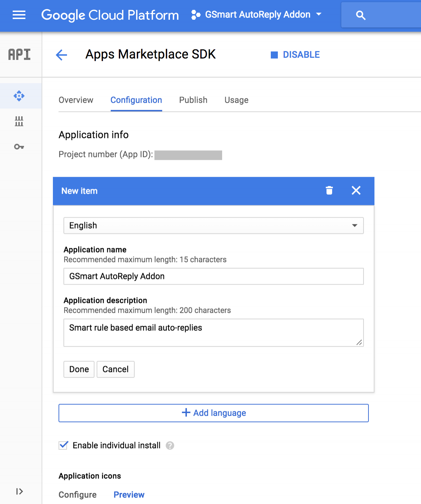The image size is (421, 504).
Task: Expand the collapsed sidebar panel
Action: (x=19, y=491)
